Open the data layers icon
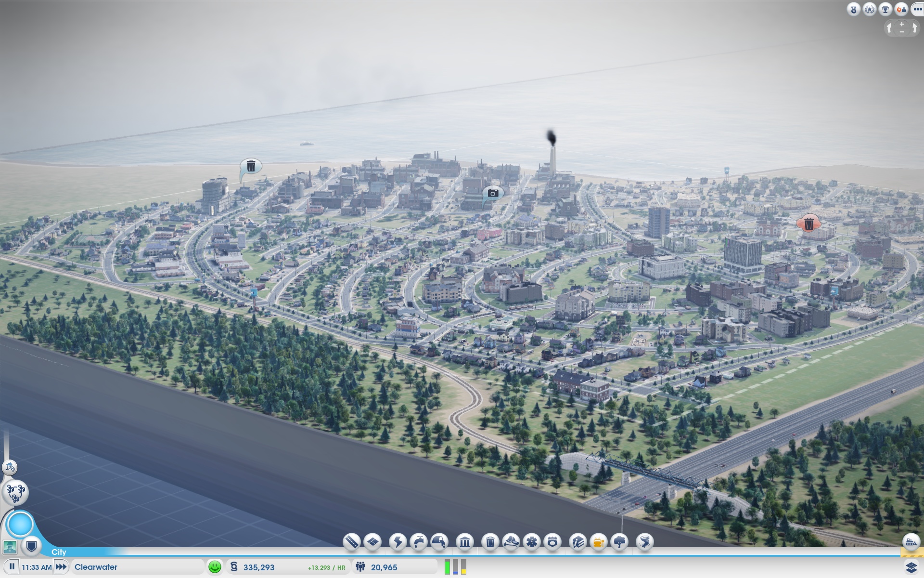 [x=911, y=567]
